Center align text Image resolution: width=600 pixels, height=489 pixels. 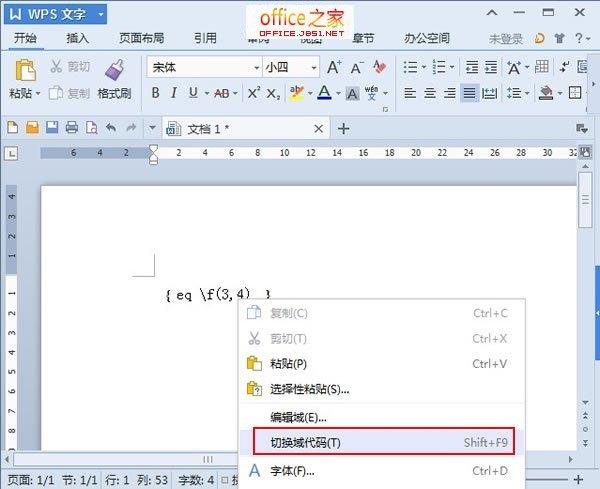point(430,93)
